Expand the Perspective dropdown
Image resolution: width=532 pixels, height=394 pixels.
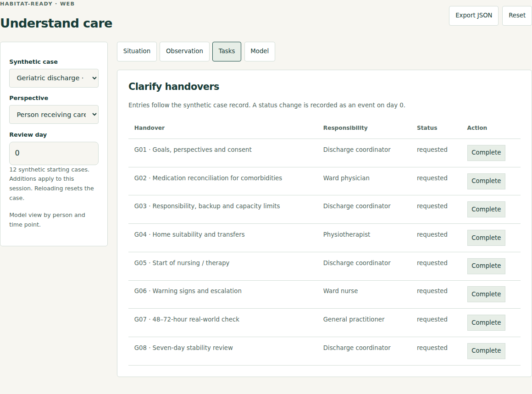[54, 115]
